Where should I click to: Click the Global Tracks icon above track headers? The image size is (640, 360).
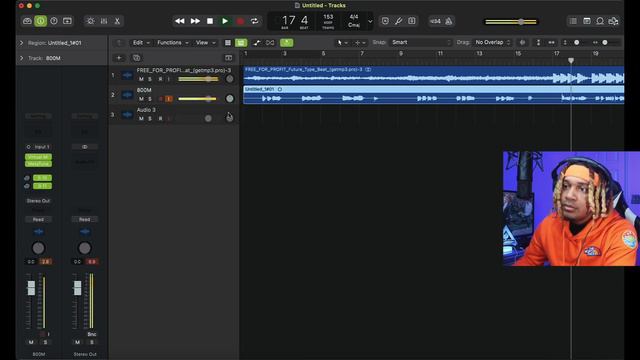(228, 58)
